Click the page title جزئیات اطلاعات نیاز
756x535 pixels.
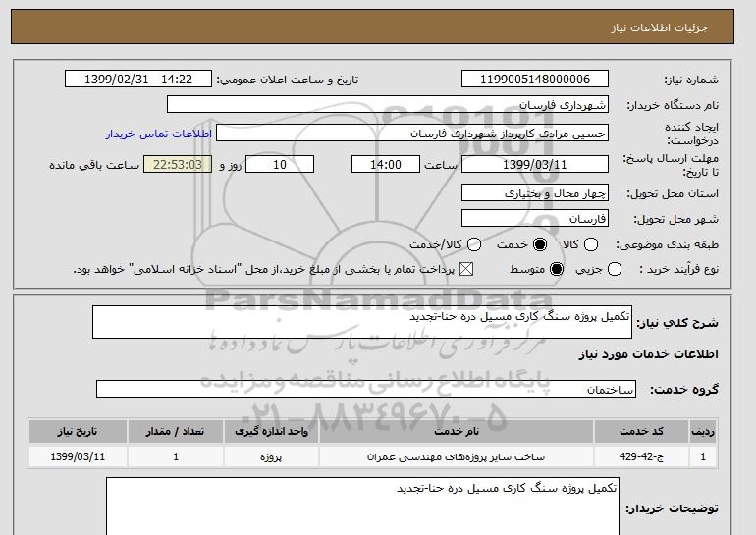pos(659,27)
